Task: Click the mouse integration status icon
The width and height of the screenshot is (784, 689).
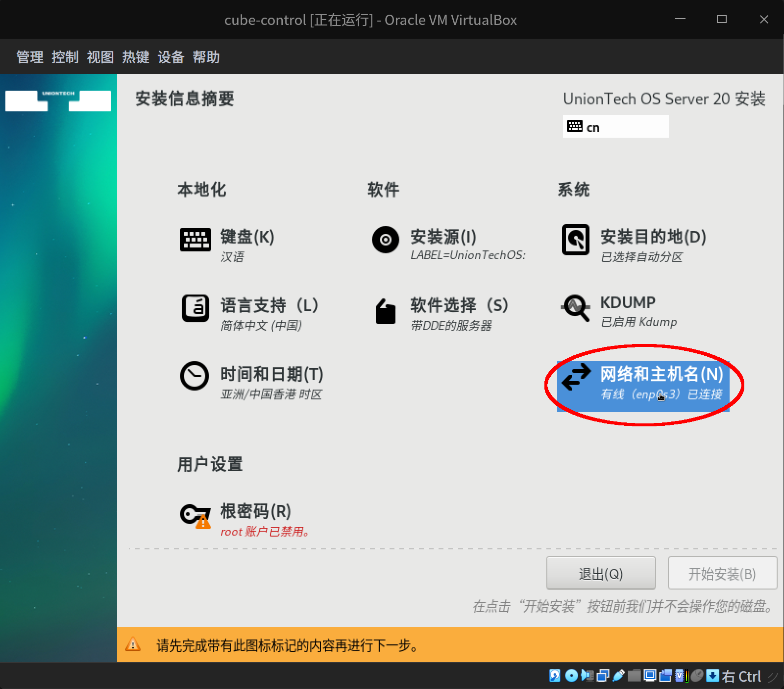Action: coord(697,676)
